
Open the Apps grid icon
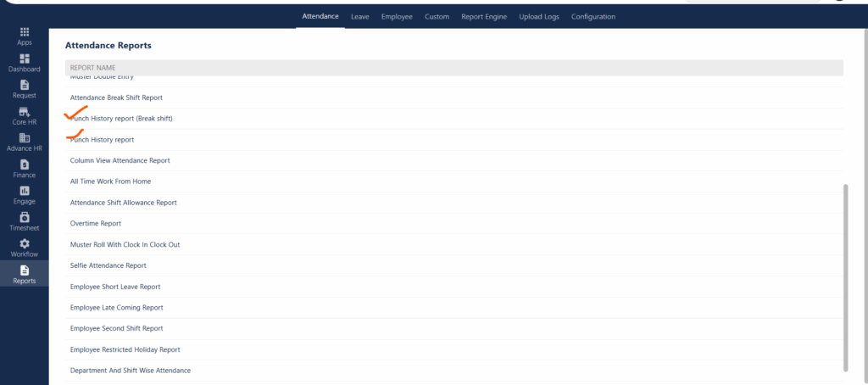(x=24, y=31)
